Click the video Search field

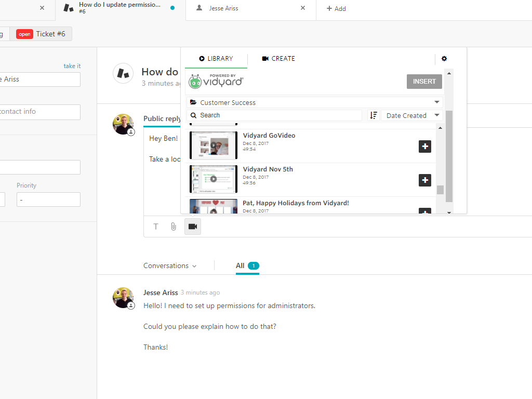point(274,115)
